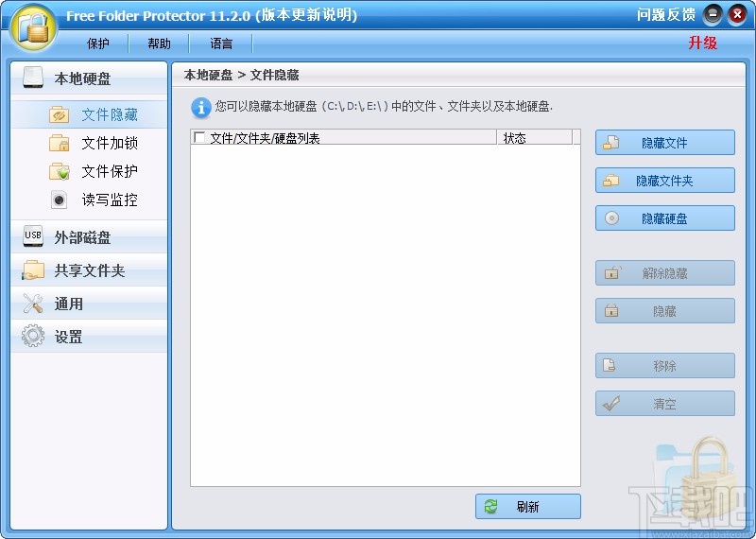This screenshot has height=539, width=756.
Task: Open 设置 section
Action: point(89,337)
